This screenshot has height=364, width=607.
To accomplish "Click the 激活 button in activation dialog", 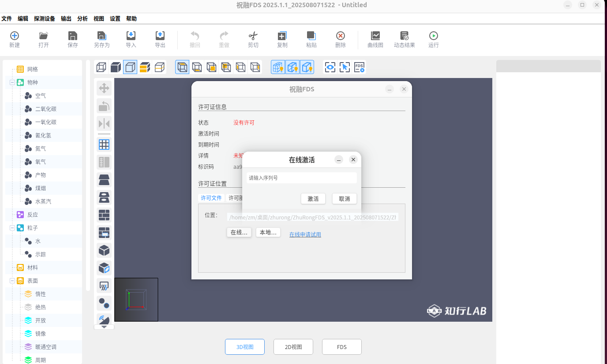I will click(x=313, y=199).
